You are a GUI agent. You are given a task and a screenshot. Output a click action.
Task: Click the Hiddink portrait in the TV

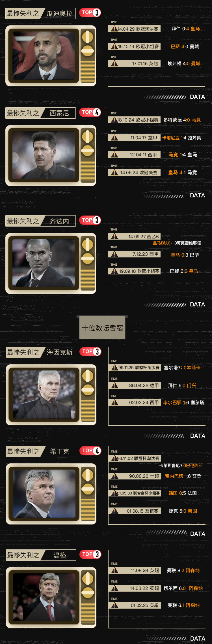coord(44,493)
